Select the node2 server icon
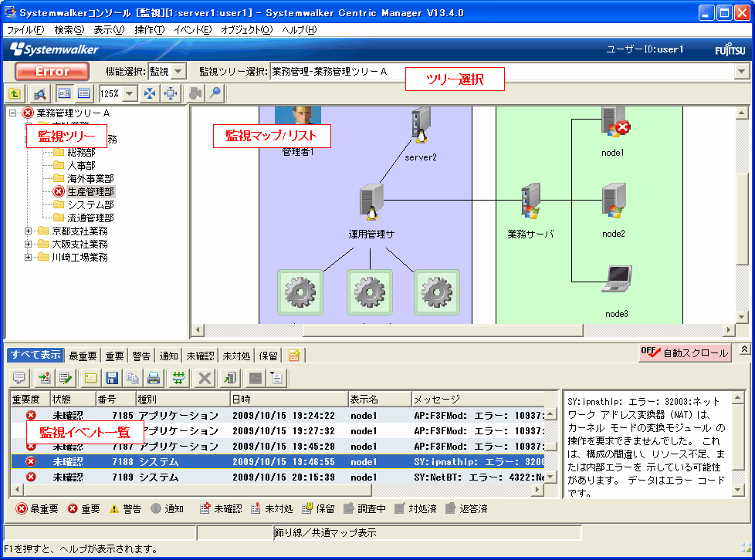The height and width of the screenshot is (560, 755). [x=614, y=201]
